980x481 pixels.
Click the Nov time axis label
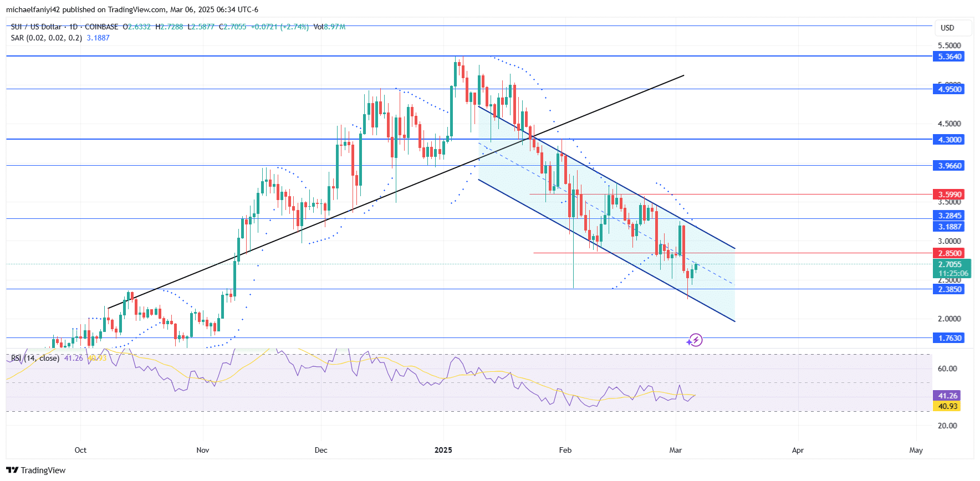point(203,450)
